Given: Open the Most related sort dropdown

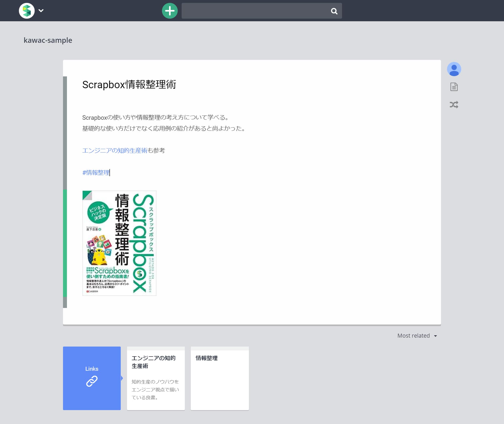Looking at the screenshot, I should [x=417, y=336].
